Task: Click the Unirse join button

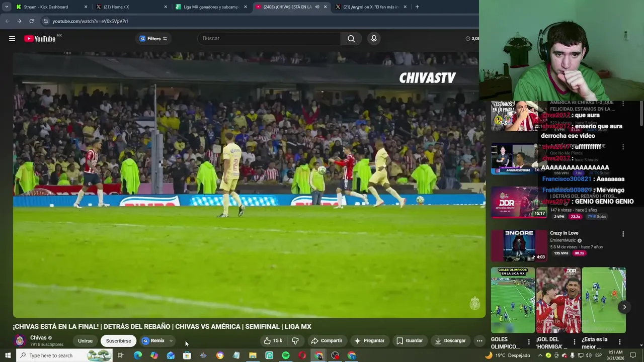Action: tap(85, 341)
